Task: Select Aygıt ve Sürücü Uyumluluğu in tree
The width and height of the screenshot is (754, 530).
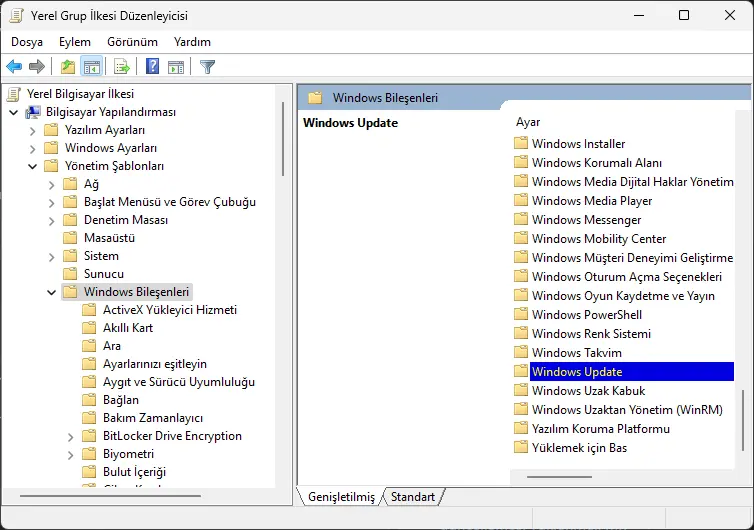Action: (178, 382)
